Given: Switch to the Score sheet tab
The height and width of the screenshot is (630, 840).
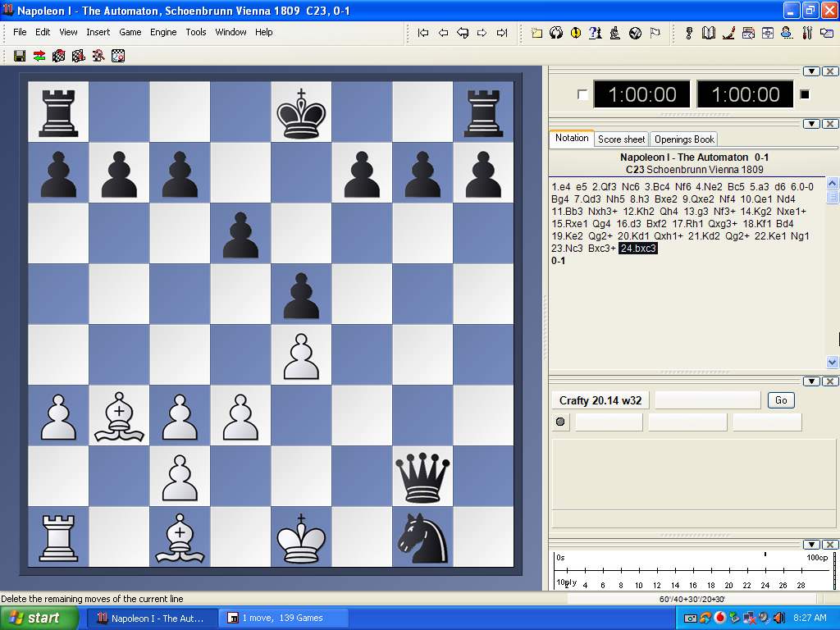Looking at the screenshot, I should (621, 139).
